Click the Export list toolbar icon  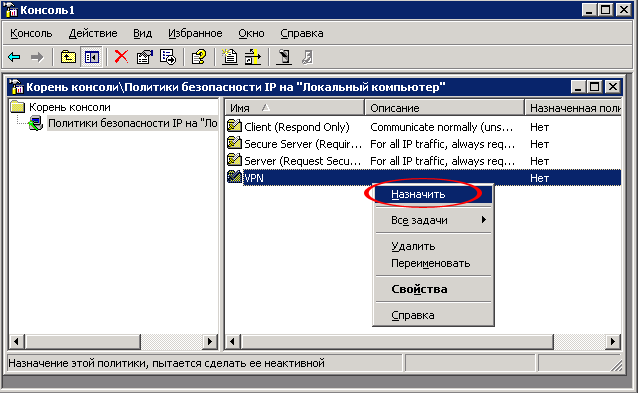tap(168, 57)
